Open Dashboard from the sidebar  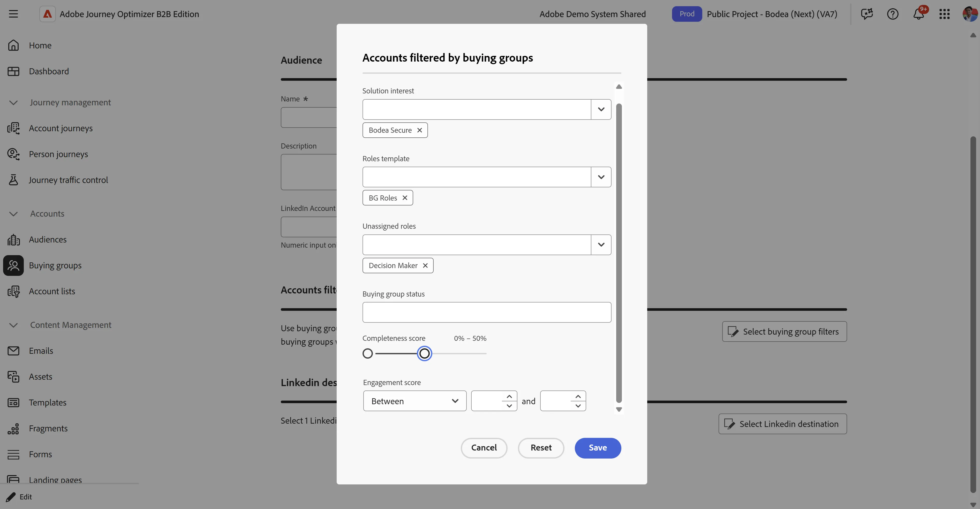[49, 71]
